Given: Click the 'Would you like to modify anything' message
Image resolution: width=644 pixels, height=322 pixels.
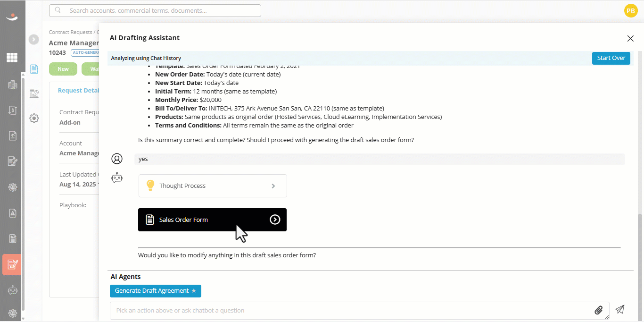Looking at the screenshot, I should (227, 255).
